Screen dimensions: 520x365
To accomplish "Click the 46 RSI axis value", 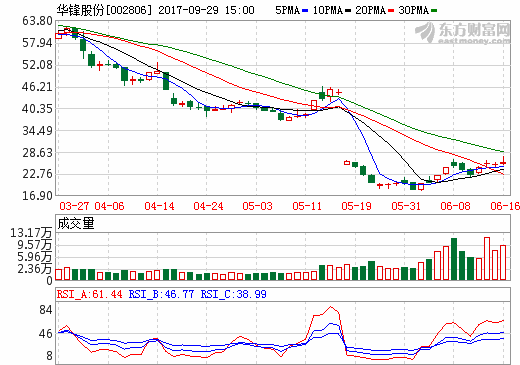I will coord(46,334).
